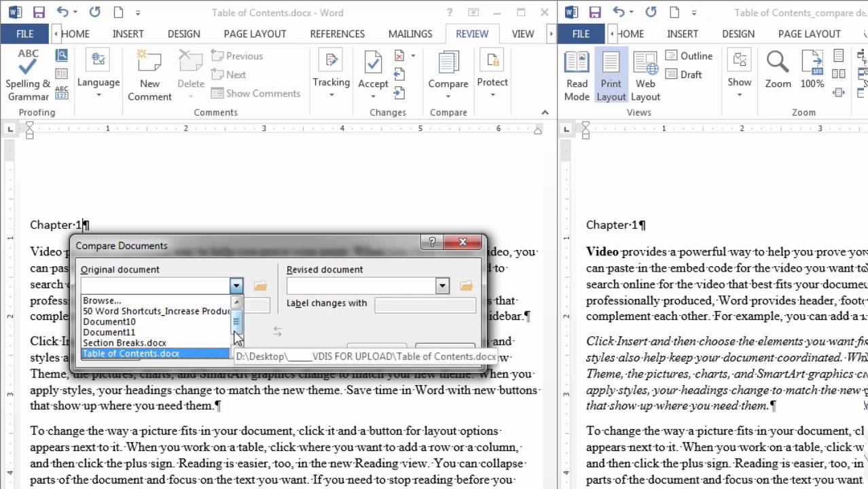The image size is (868, 489).
Task: Undo in right Word window
Action: 619,12
